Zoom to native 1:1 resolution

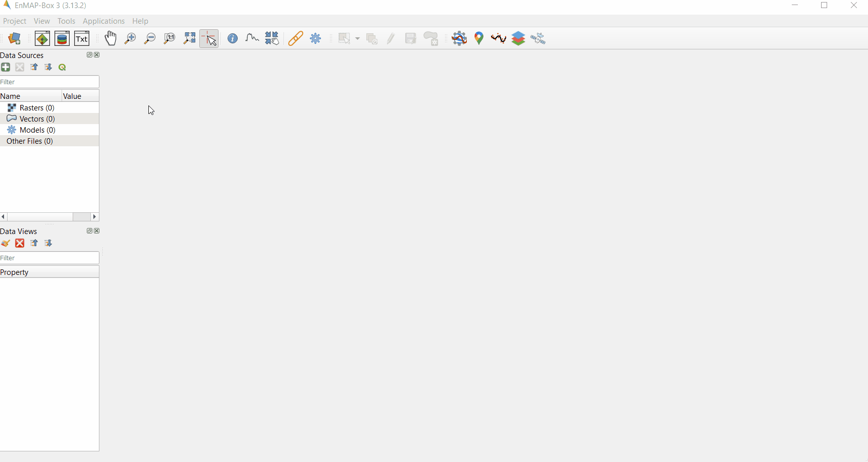point(170,39)
